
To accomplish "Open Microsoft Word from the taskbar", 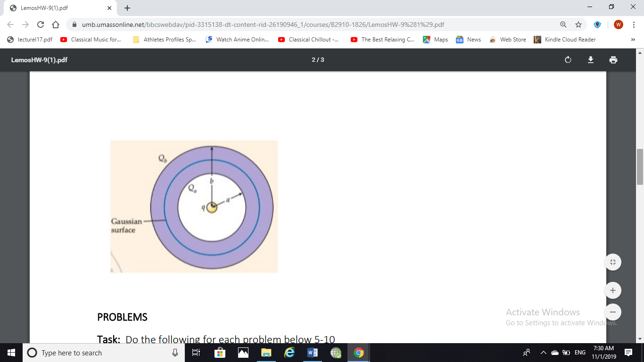I will click(313, 353).
